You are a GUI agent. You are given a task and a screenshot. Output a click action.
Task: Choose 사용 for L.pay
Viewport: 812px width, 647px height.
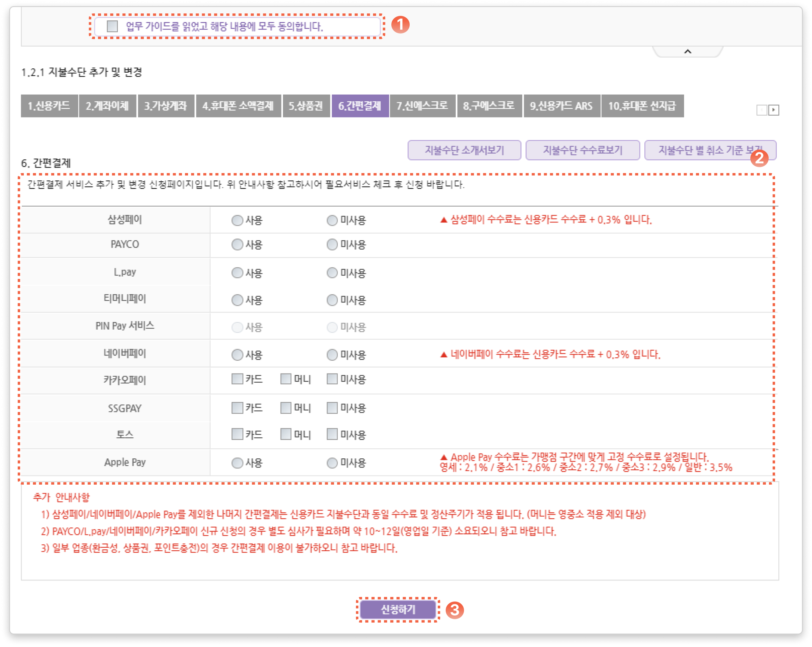point(237,273)
